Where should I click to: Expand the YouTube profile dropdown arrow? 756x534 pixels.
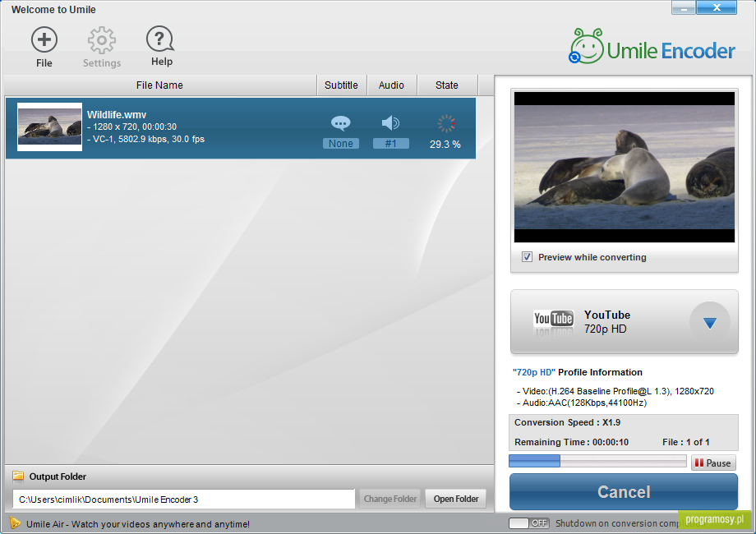(710, 322)
